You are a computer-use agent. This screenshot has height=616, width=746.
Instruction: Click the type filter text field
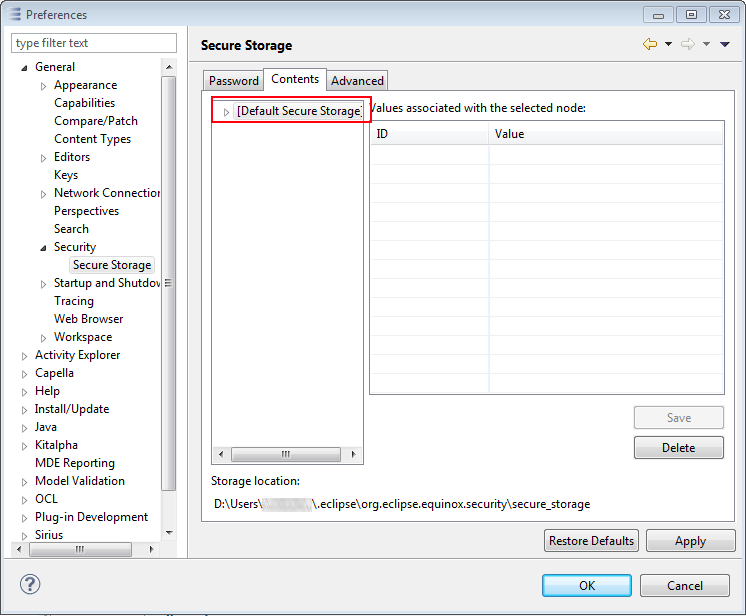(94, 43)
